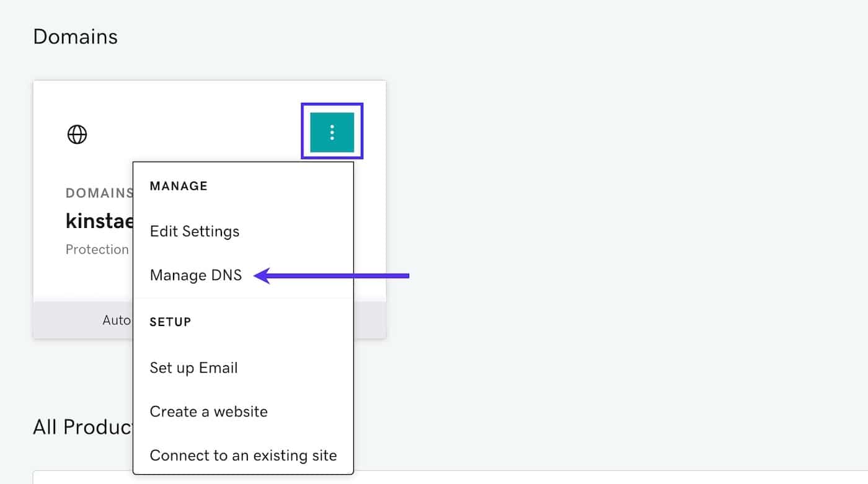Screen dimensions: 868x484
Task: Open the domain actions menu via its dotted icon
Action: (332, 131)
